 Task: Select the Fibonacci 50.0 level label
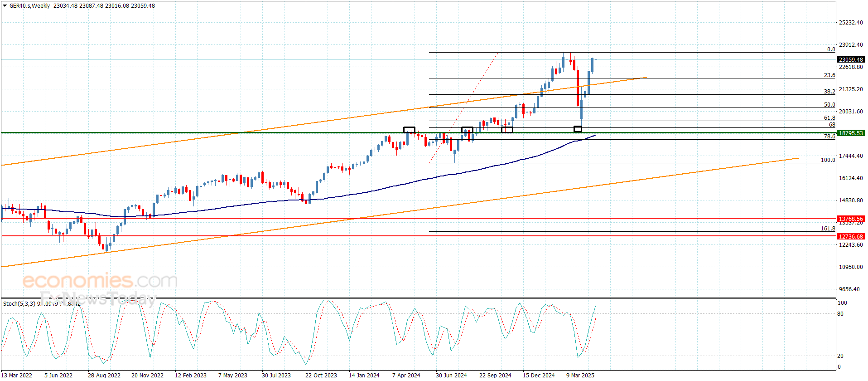(829, 104)
